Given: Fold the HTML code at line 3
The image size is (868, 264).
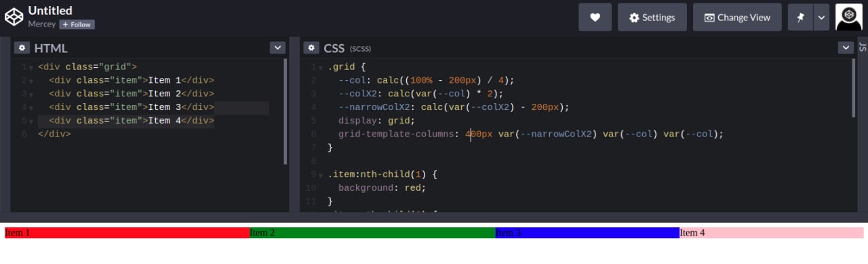Looking at the screenshot, I should [x=31, y=94].
